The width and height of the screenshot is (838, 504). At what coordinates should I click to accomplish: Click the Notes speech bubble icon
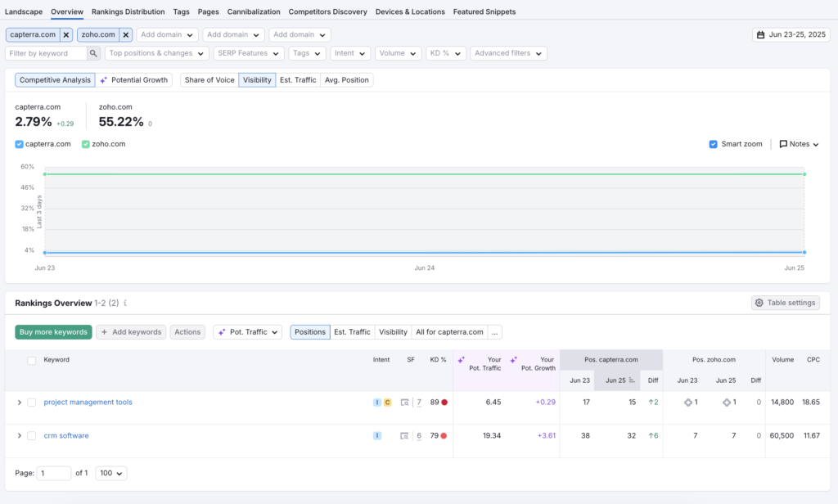click(x=783, y=144)
